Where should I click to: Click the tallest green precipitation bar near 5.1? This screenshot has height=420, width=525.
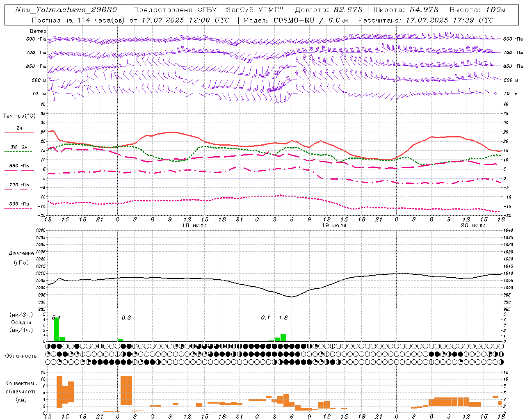coord(56,329)
